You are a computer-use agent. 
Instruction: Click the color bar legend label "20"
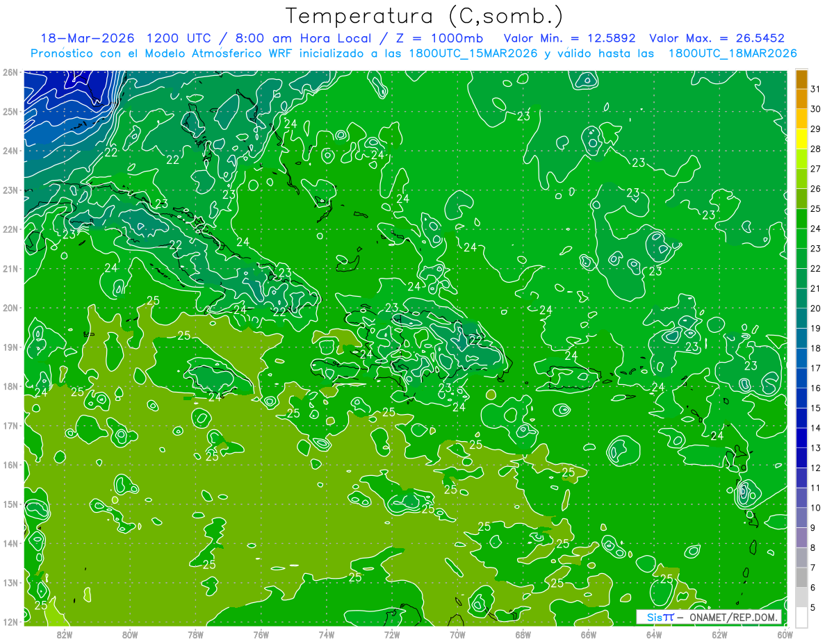(816, 308)
